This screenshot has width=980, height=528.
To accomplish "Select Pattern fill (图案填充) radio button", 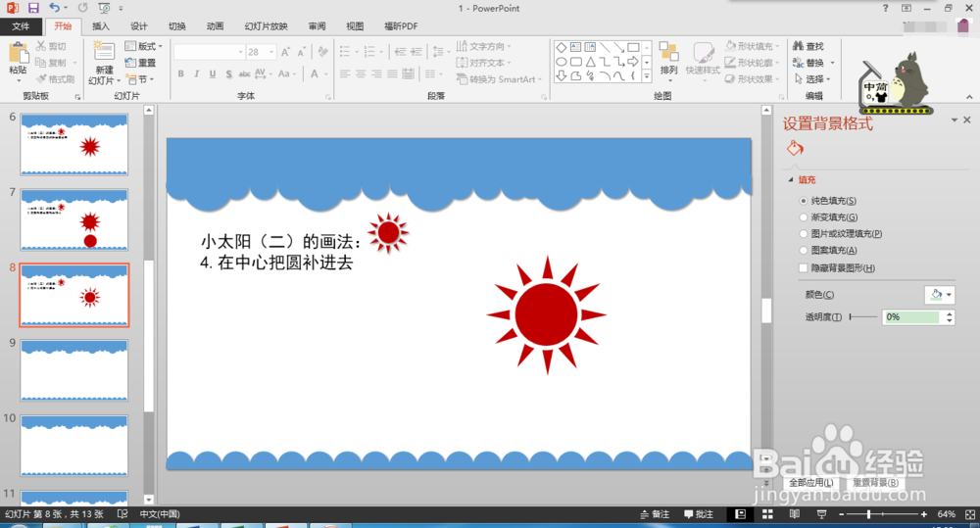I will [x=804, y=250].
